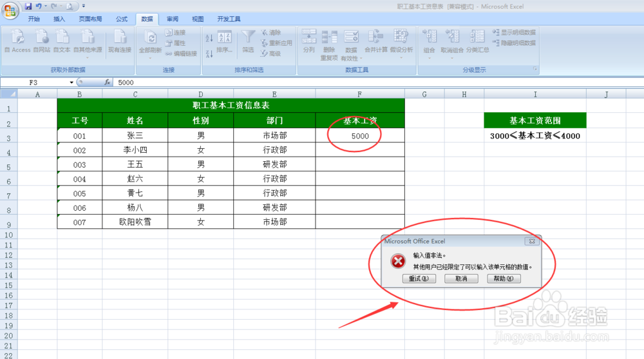This screenshot has height=359, width=644.
Task: Select cell containing 5000
Action: point(360,136)
